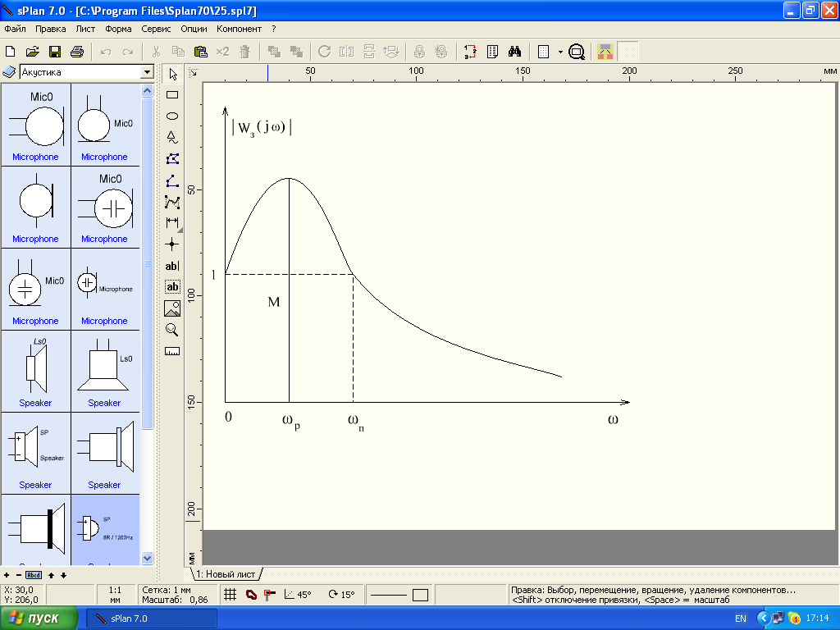Open the Акустика library dropdown

(147, 72)
